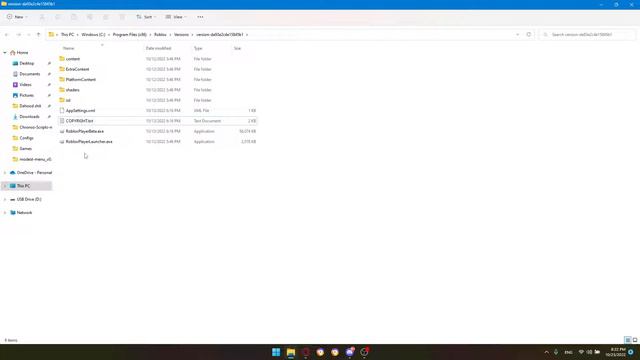Click the Rename icon in toolbar

(90, 17)
